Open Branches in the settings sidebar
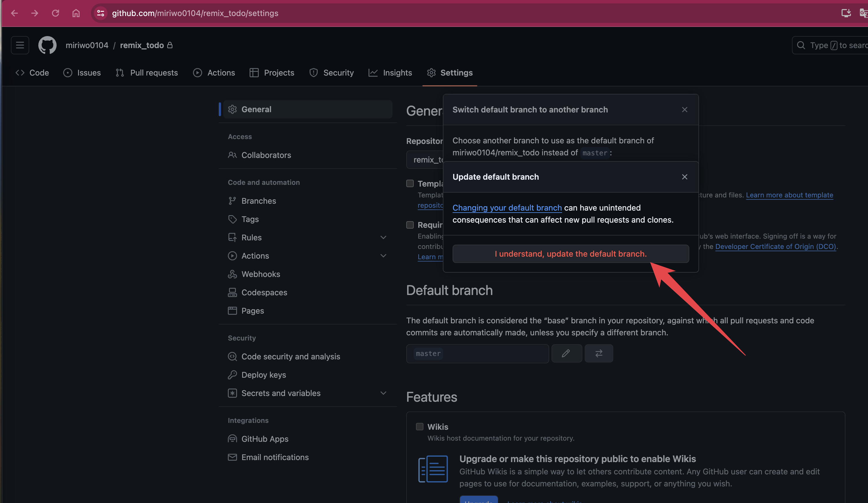The height and width of the screenshot is (503, 868). click(258, 201)
